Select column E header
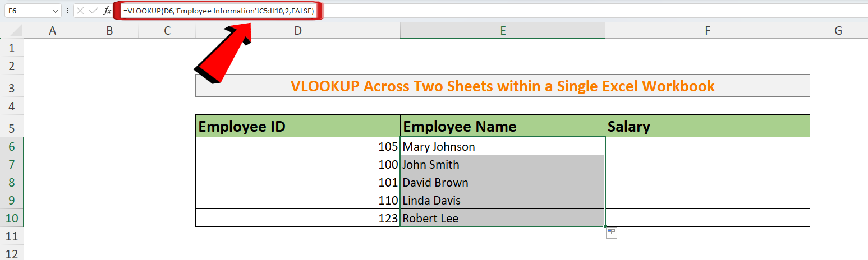This screenshot has height=260, width=868. (x=503, y=31)
